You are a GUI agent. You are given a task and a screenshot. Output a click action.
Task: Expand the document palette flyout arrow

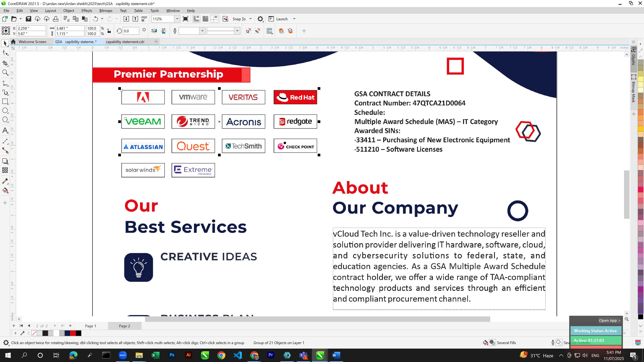[x=15, y=333]
